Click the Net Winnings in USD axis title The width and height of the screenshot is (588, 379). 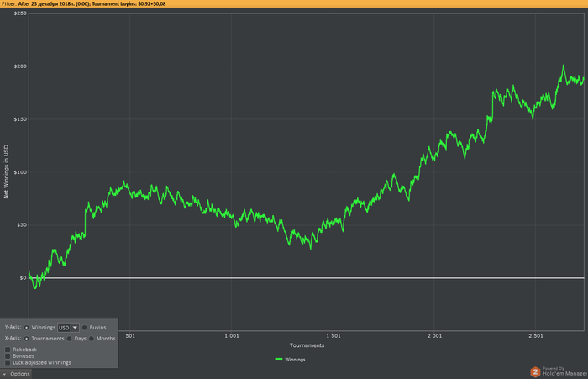pyautogui.click(x=6, y=171)
